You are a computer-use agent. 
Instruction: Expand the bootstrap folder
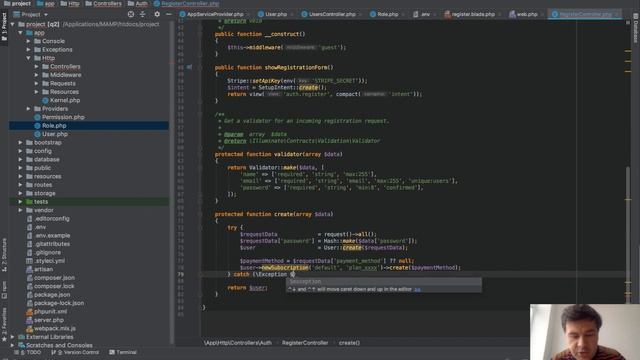click(x=20, y=142)
